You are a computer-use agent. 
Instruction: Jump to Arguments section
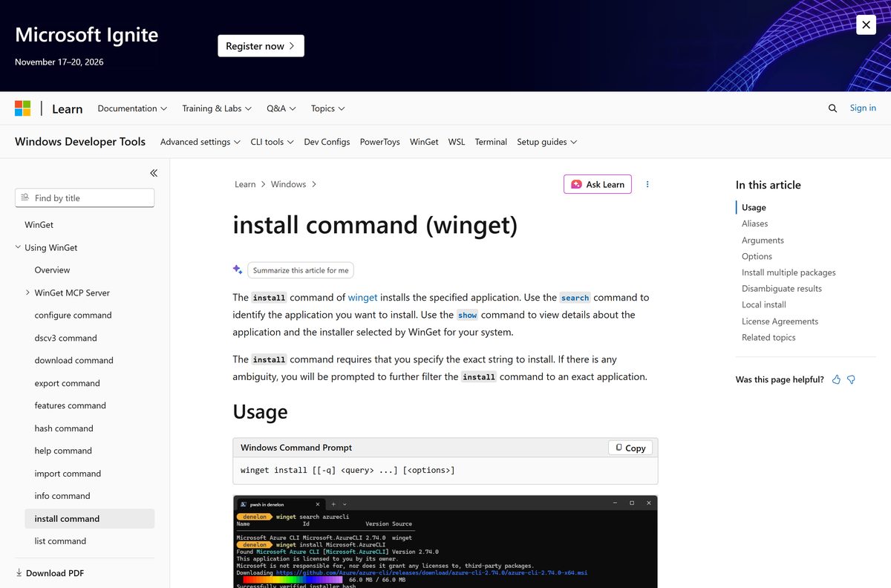coord(763,241)
